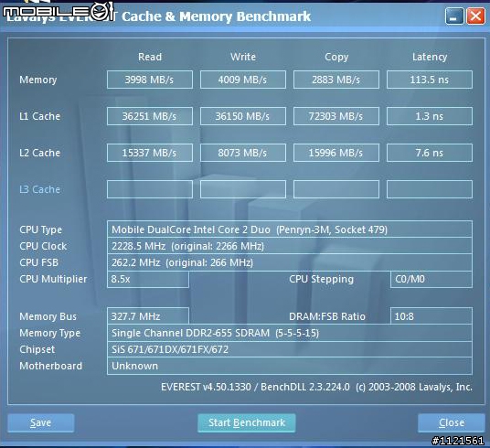490x448 pixels.
Task: Click the CPU Multiplier label
Action: point(53,279)
